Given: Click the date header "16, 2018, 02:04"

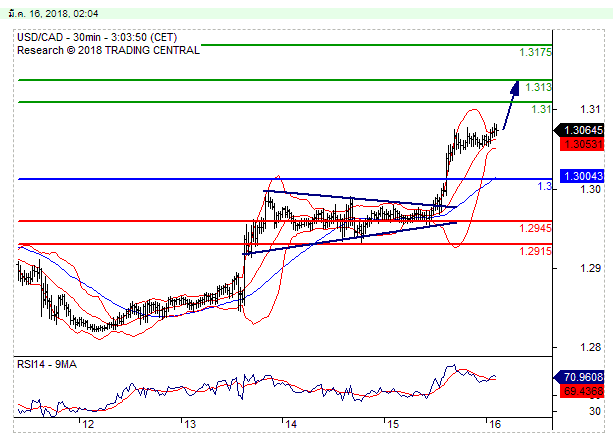Looking at the screenshot, I should click(64, 14).
